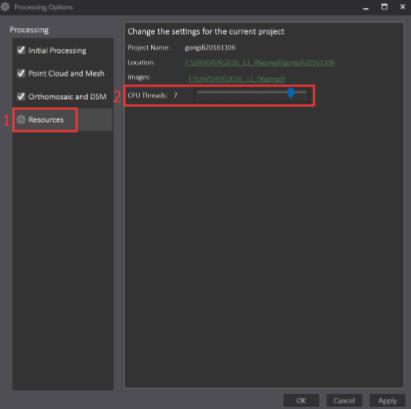Screen dimensions: 411x409
Task: Open the Images folder path link
Action: 237,79
